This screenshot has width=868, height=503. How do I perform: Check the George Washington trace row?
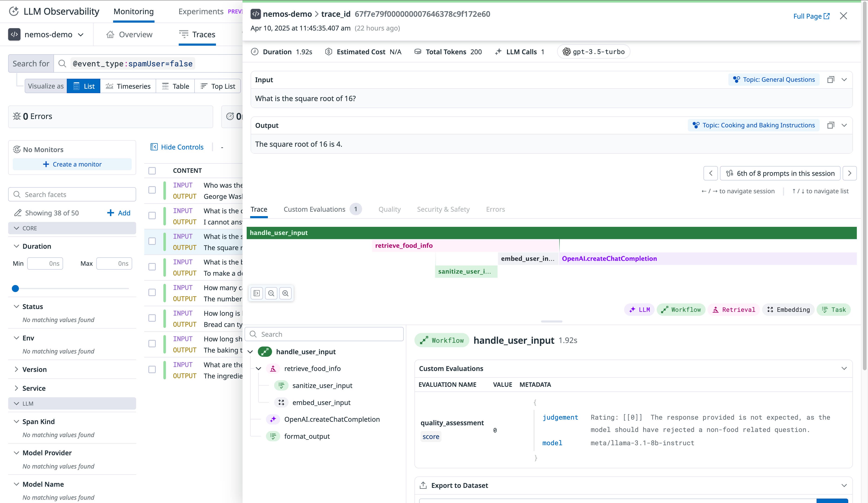[152, 190]
